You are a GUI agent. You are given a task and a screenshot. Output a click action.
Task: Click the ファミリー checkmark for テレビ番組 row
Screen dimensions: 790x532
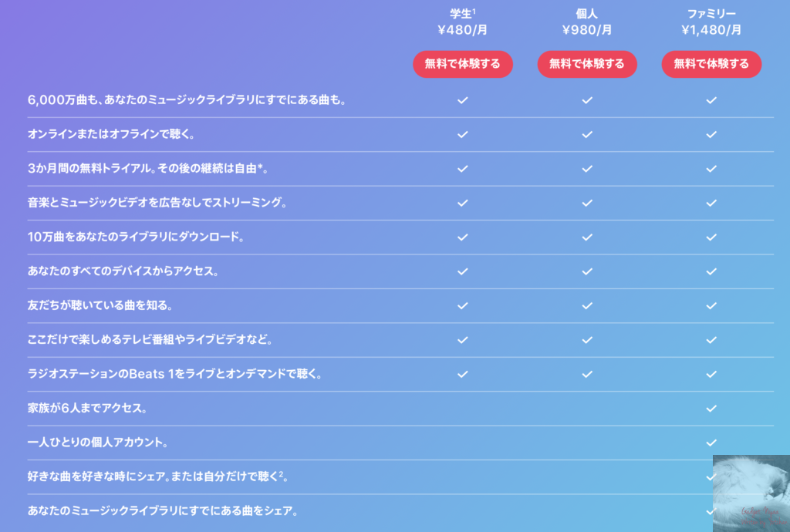point(711,340)
